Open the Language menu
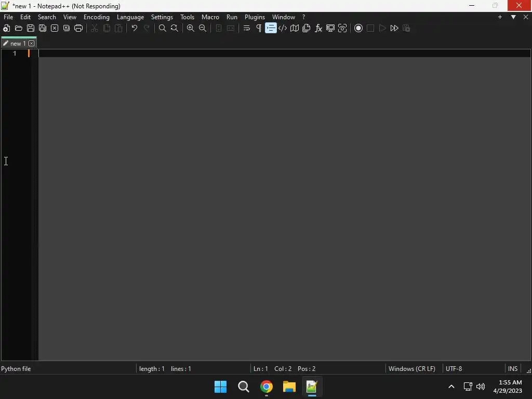Screen dimensions: 532x399 (x=130, y=17)
